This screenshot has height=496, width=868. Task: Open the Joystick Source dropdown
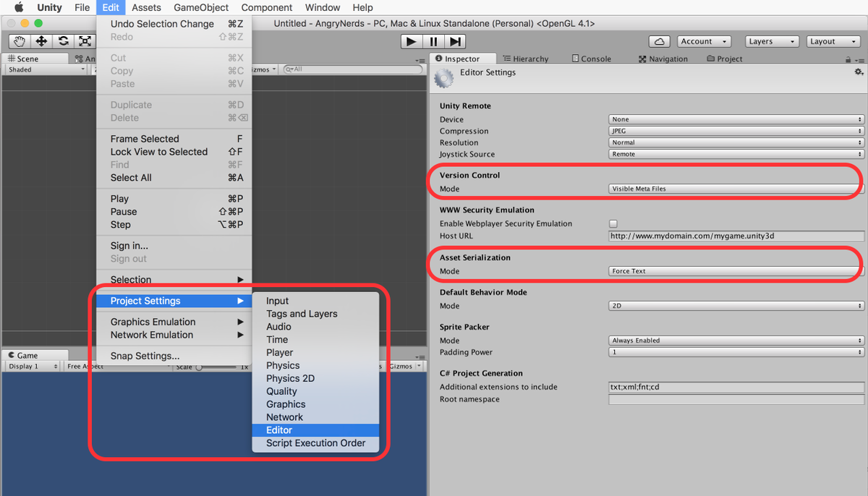pyautogui.click(x=736, y=154)
